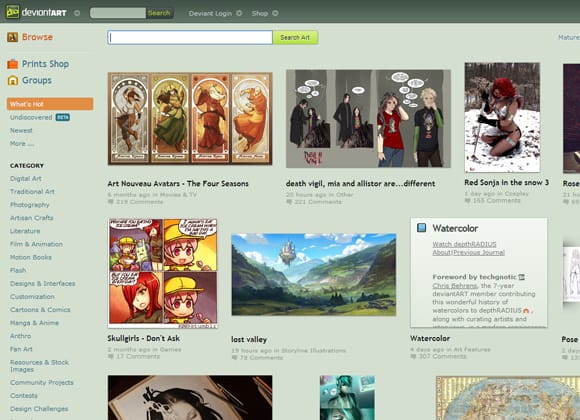Open vintage world map thumbnail

(x=508, y=398)
